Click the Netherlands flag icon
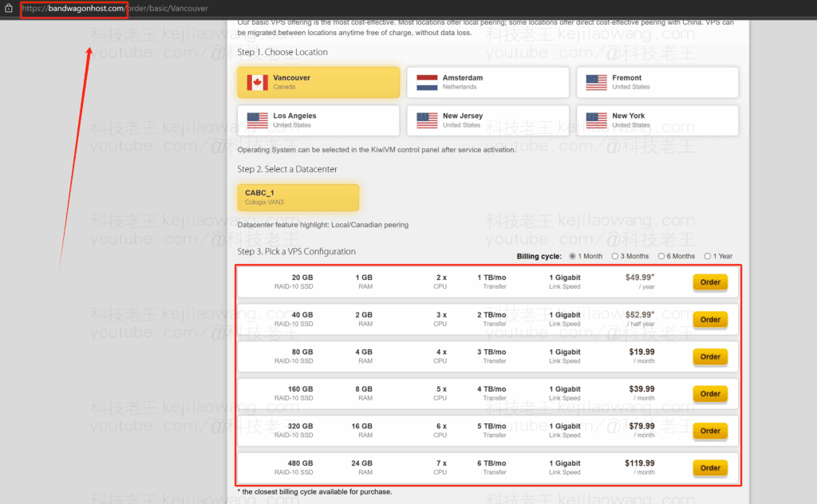The image size is (817, 504). pyautogui.click(x=427, y=82)
